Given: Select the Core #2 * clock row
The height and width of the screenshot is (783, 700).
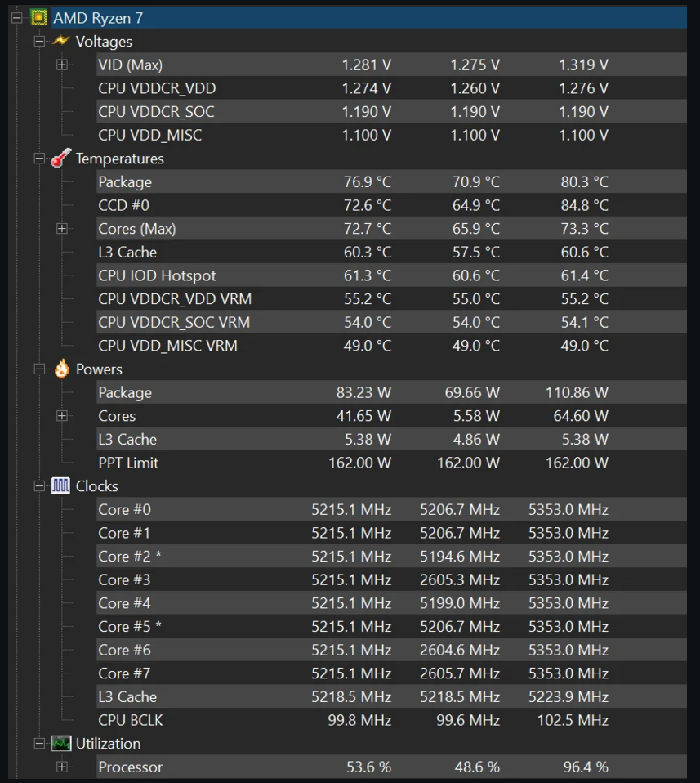Looking at the screenshot, I should pyautogui.click(x=391, y=557).
